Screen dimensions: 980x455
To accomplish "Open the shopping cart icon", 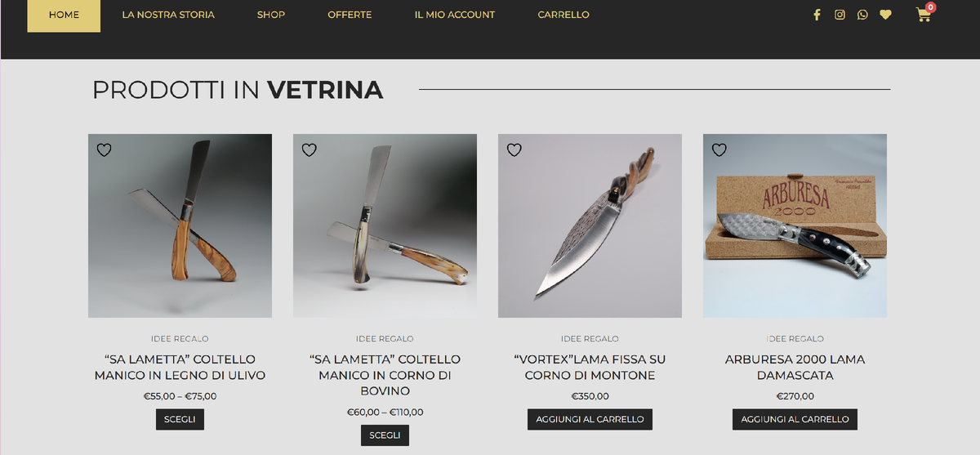I will pos(924,14).
